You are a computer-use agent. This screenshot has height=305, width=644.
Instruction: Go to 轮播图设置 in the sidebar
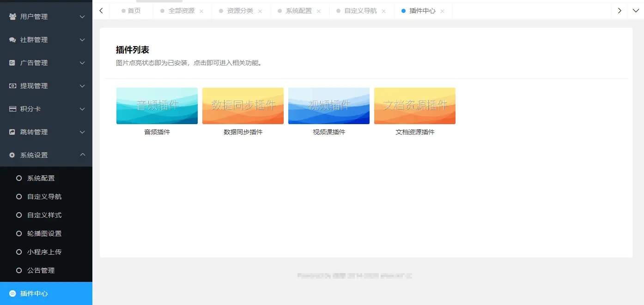(x=43, y=233)
